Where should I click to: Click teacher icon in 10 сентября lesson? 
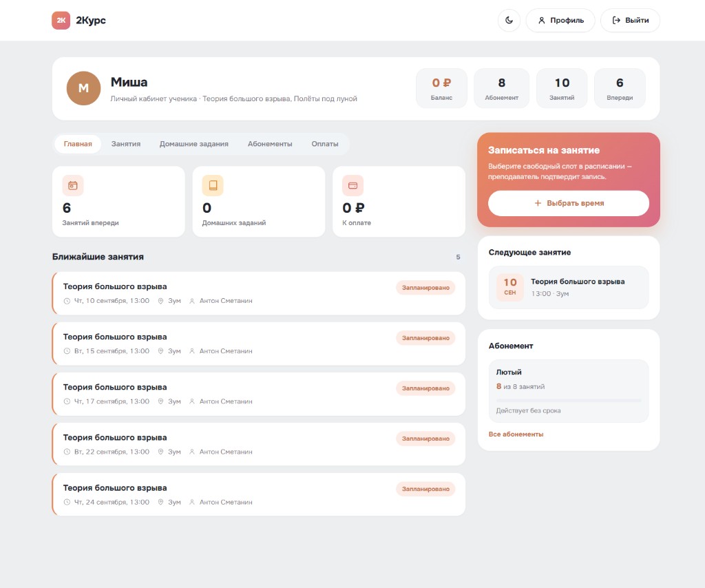tap(192, 301)
